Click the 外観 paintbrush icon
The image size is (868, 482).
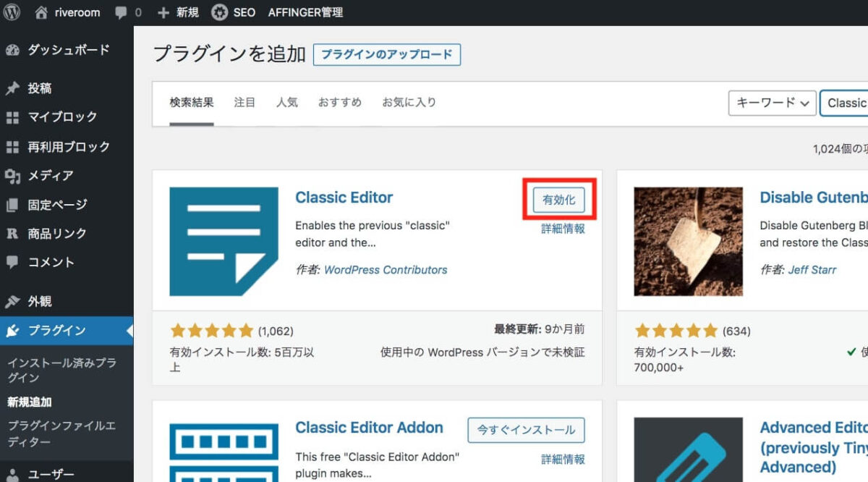pos(12,302)
